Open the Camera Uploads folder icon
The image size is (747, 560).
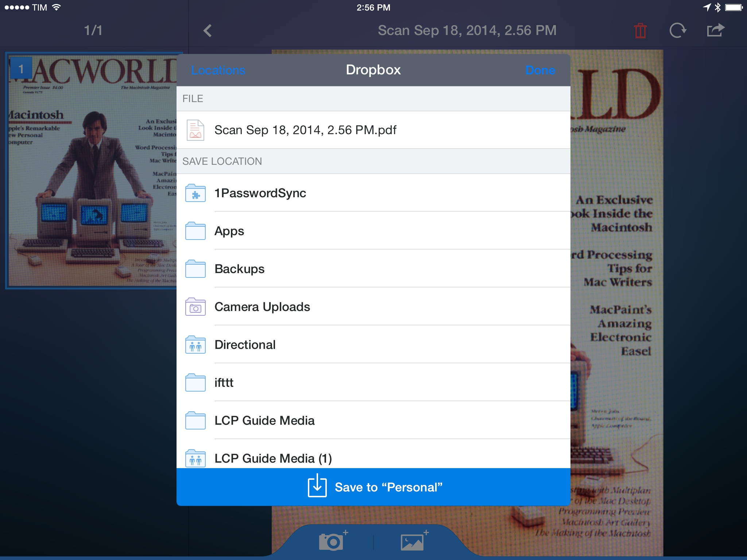pyautogui.click(x=195, y=307)
